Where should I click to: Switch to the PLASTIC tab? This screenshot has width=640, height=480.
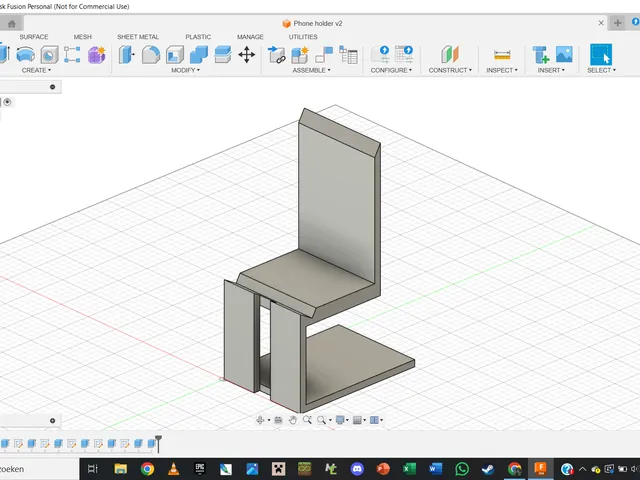198,37
